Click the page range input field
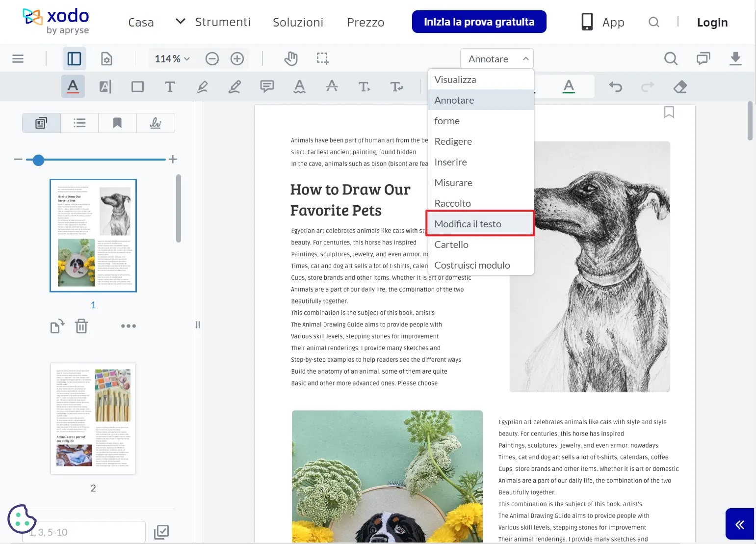This screenshot has height=544, width=756. [84, 532]
